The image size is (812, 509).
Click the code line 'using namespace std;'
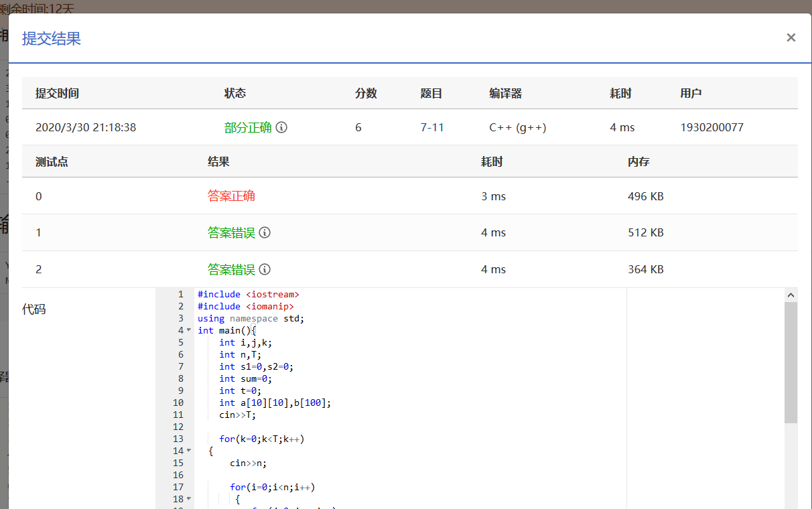pos(251,318)
